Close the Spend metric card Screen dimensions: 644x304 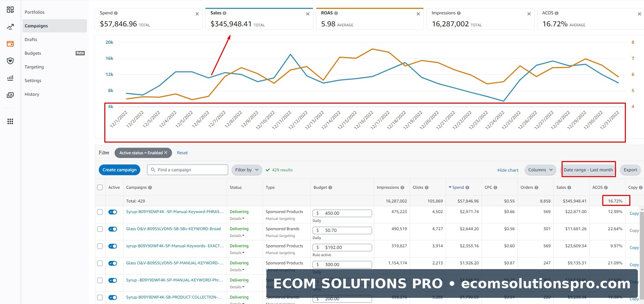point(197,14)
